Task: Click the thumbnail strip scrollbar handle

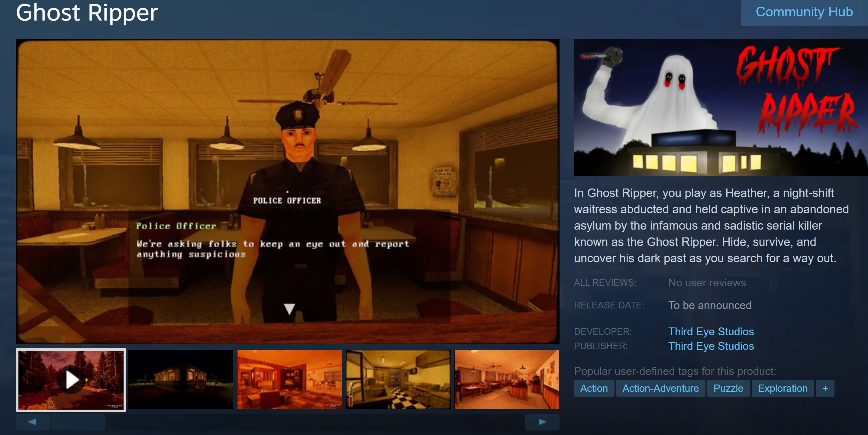Action: click(78, 422)
